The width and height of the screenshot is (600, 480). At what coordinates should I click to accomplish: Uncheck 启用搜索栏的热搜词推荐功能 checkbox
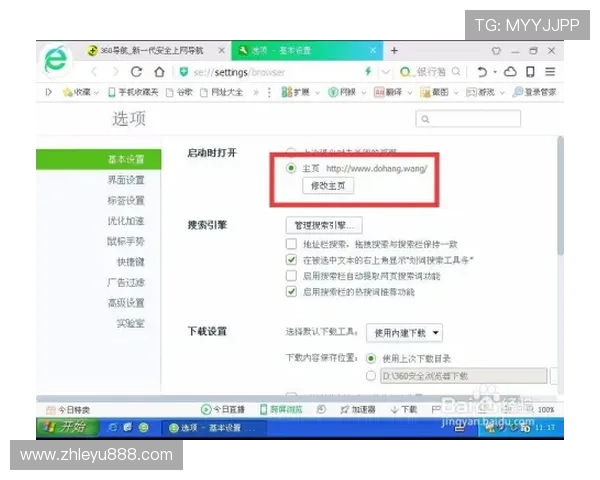click(x=291, y=292)
